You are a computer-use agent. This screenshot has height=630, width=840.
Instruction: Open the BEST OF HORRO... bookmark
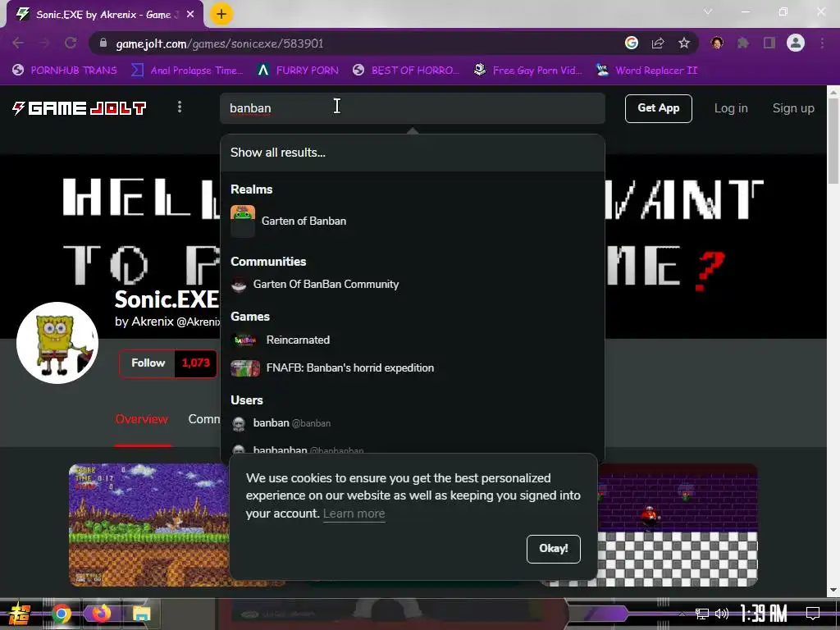pos(405,71)
